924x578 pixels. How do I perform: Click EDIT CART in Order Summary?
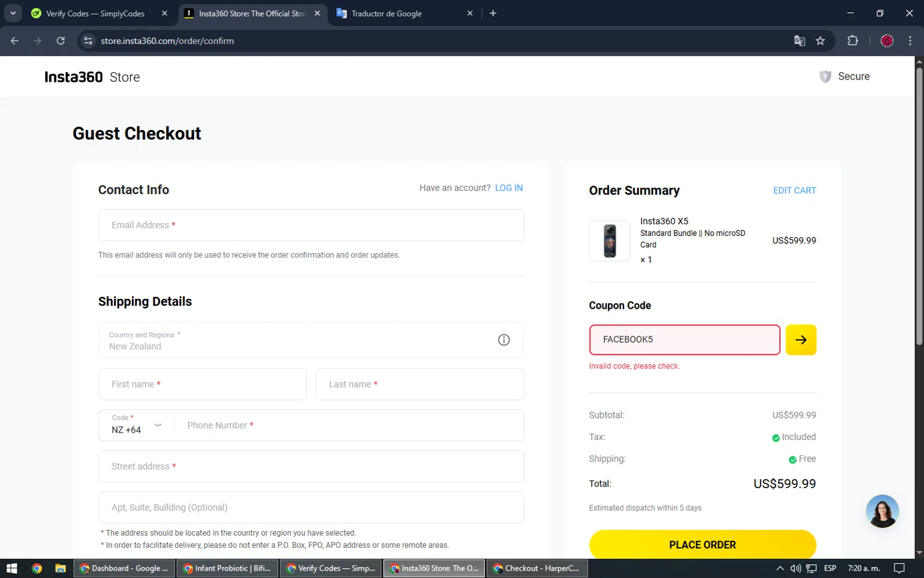click(x=795, y=190)
